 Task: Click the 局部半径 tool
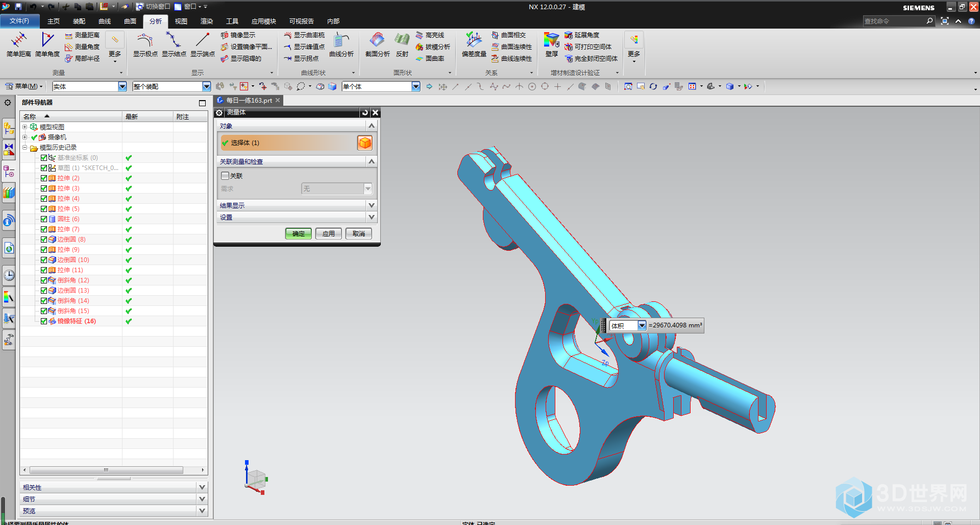(82, 59)
